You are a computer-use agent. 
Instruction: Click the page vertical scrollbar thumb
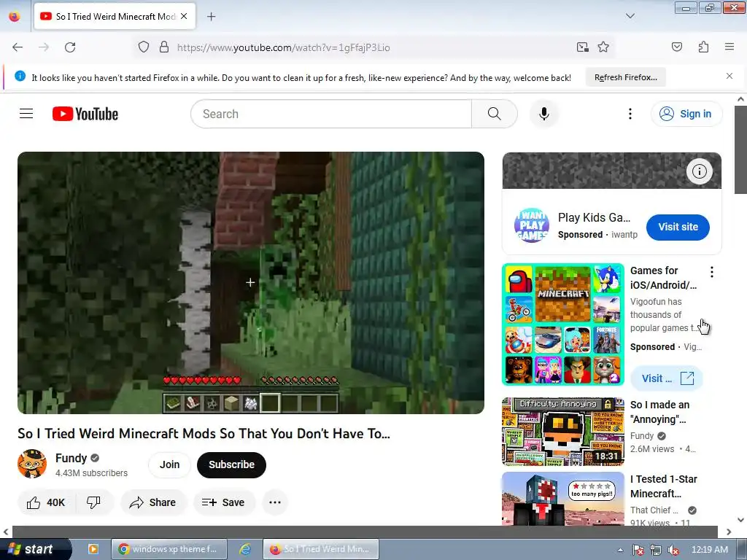pyautogui.click(x=740, y=149)
